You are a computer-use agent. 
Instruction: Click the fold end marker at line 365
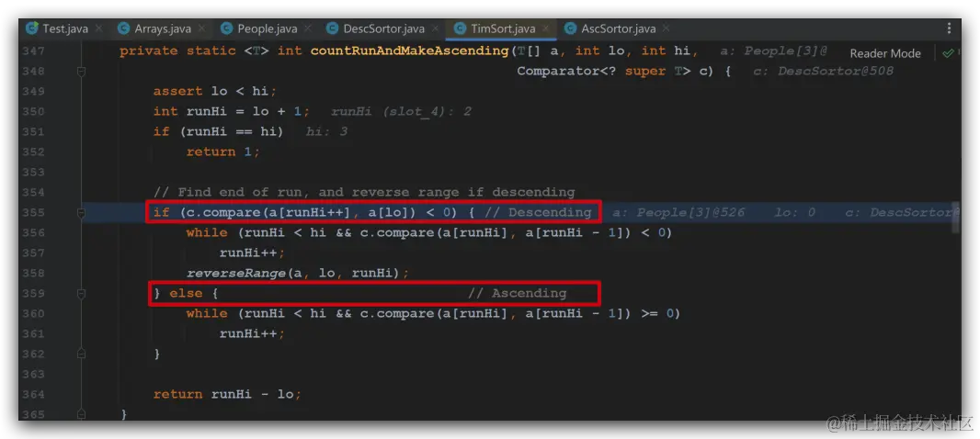click(81, 414)
